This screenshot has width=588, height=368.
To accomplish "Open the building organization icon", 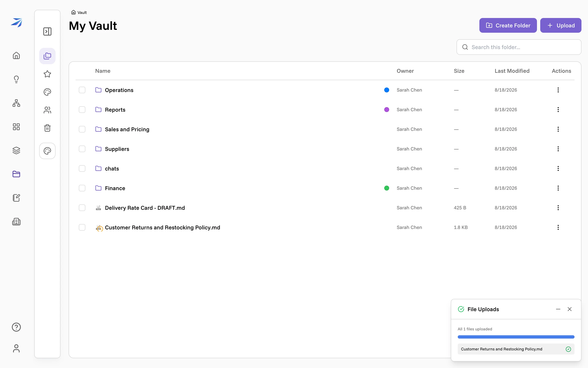I will click(x=16, y=221).
